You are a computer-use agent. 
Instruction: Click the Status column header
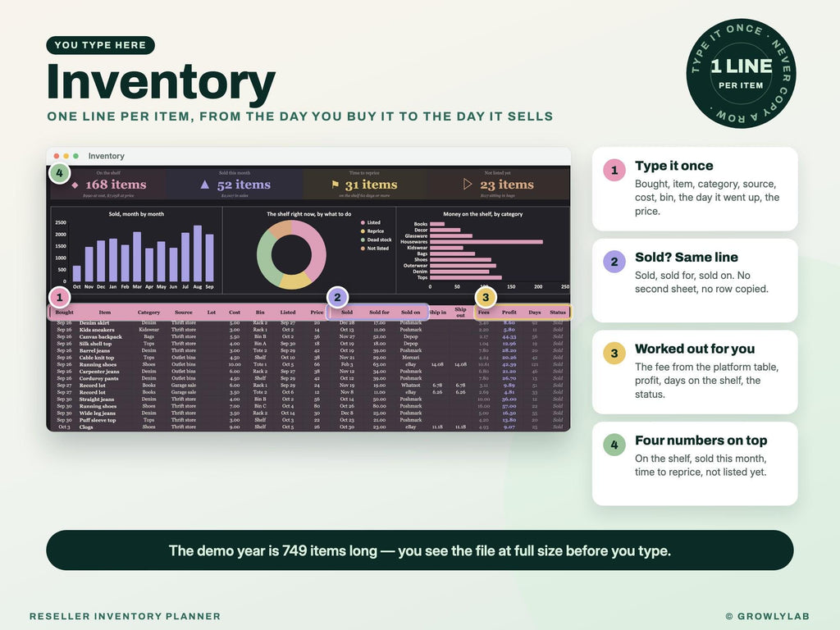tap(558, 312)
